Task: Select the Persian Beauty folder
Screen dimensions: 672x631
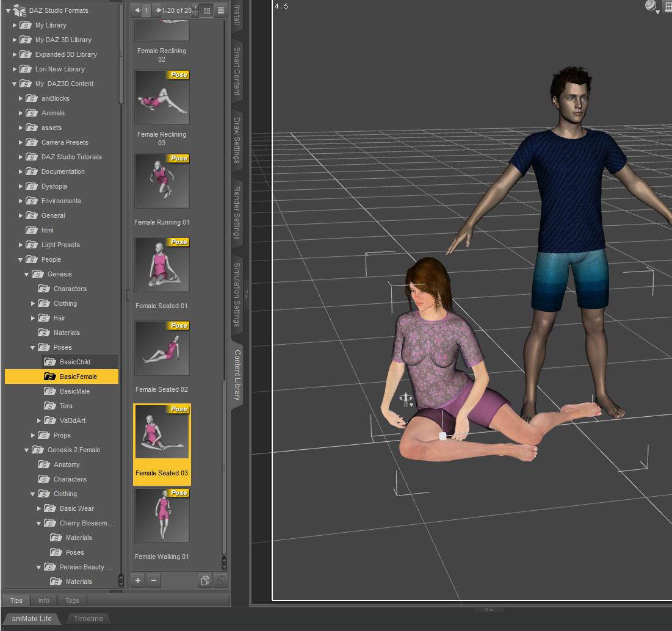Action: point(85,567)
